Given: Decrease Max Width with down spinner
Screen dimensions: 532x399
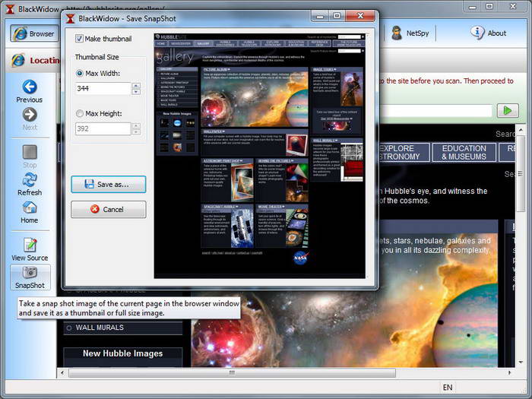Looking at the screenshot, I should pos(136,92).
